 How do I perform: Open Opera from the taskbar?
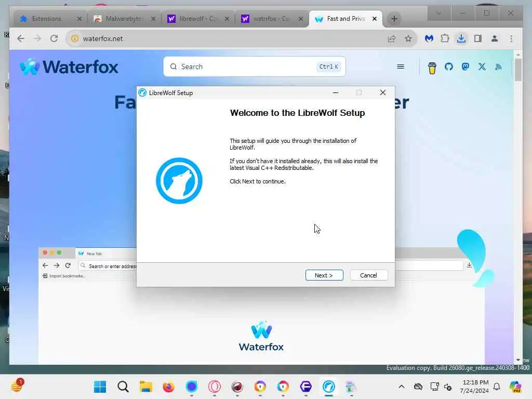215,387
